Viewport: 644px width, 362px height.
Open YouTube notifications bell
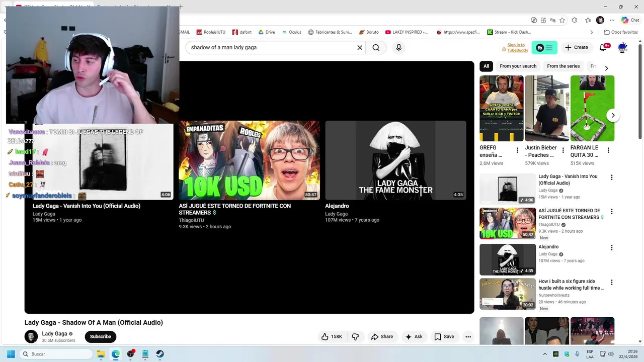click(603, 48)
